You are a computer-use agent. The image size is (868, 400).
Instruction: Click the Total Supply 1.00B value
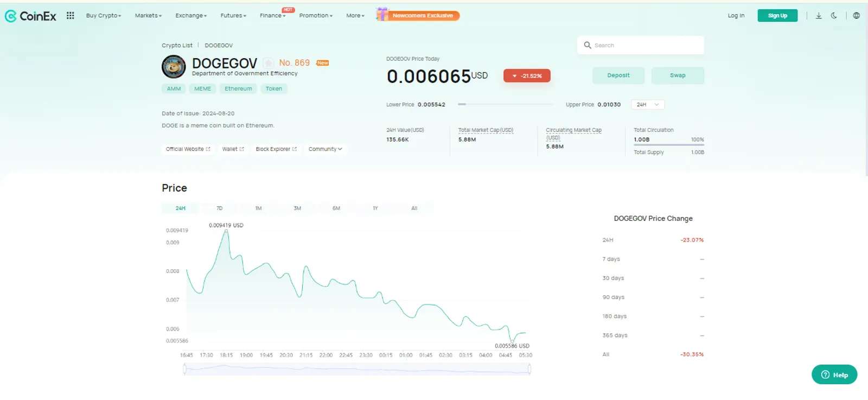698,153
